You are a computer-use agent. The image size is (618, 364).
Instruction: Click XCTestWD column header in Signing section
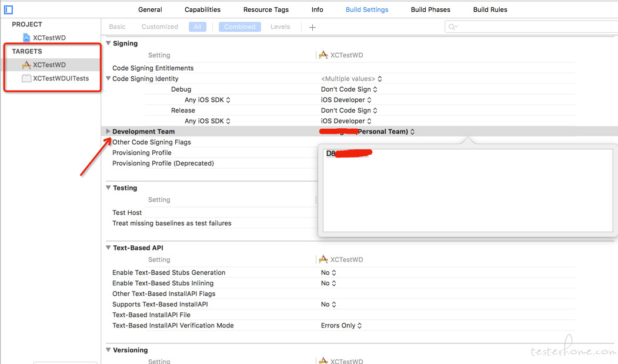341,55
